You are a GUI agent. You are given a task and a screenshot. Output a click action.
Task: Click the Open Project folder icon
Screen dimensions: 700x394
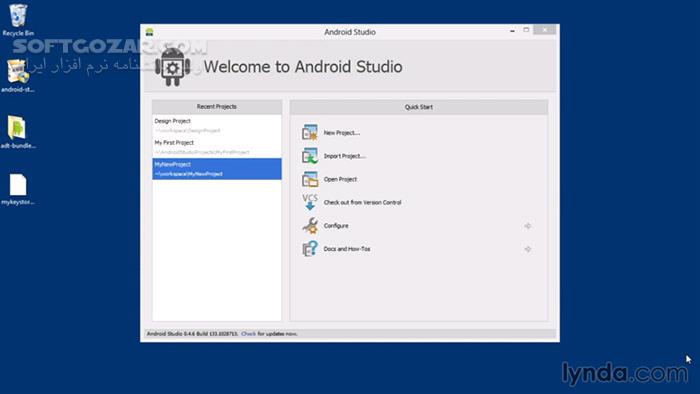[x=310, y=179]
